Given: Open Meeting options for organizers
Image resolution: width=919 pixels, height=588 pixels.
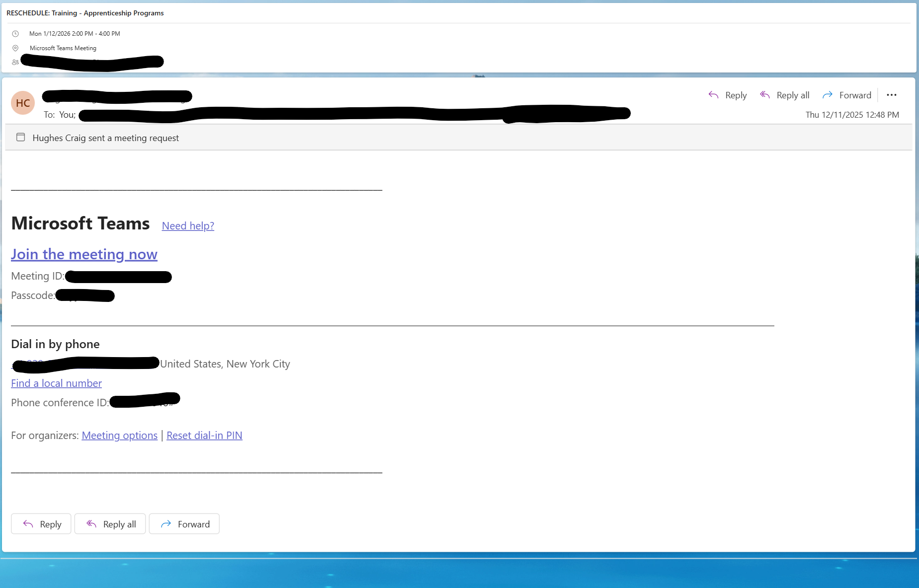Looking at the screenshot, I should pos(119,435).
